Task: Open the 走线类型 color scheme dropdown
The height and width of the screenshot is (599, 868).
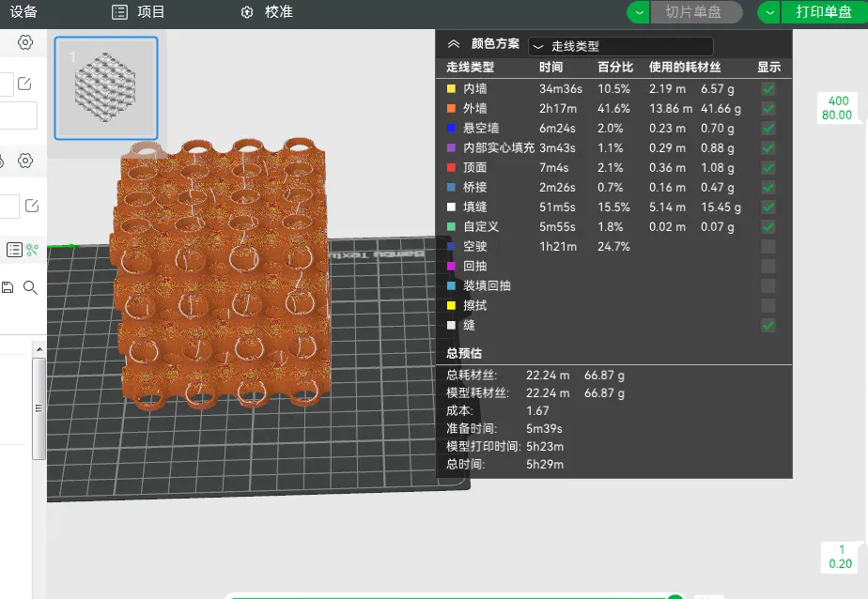Action: [x=621, y=46]
